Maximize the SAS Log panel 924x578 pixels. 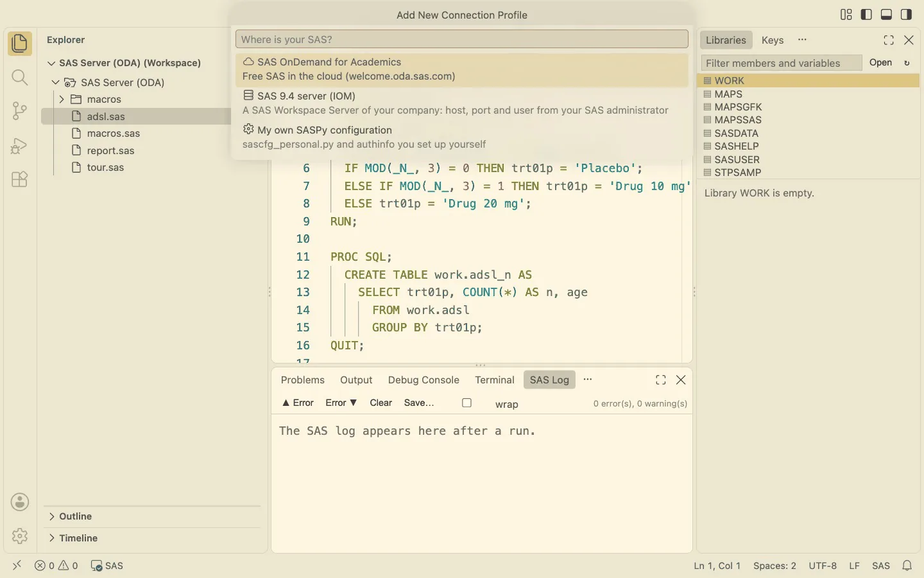point(660,380)
